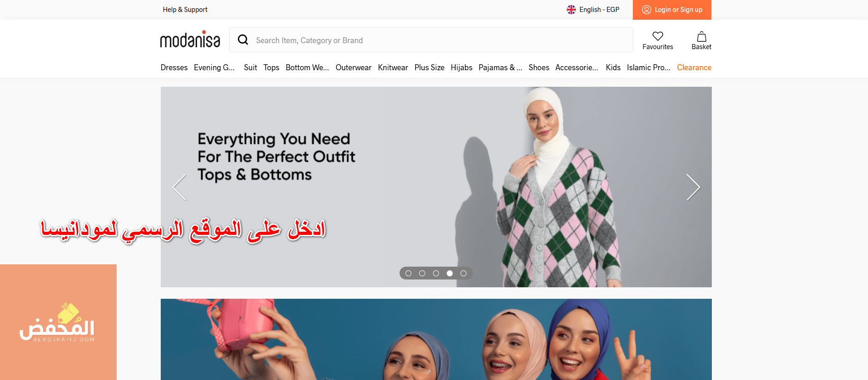This screenshot has height=380, width=868.
Task: Click the UK flag language icon
Action: click(x=571, y=10)
